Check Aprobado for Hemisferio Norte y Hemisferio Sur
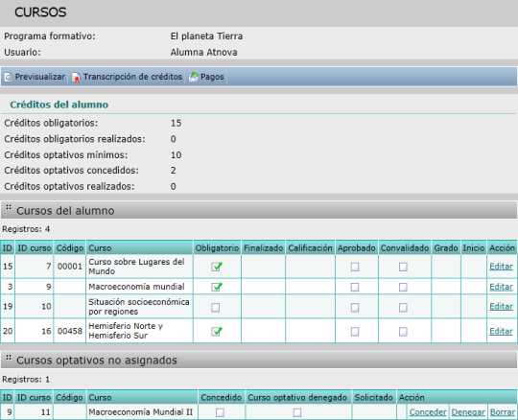Screen dimensions: 518x420 pyautogui.click(x=355, y=332)
